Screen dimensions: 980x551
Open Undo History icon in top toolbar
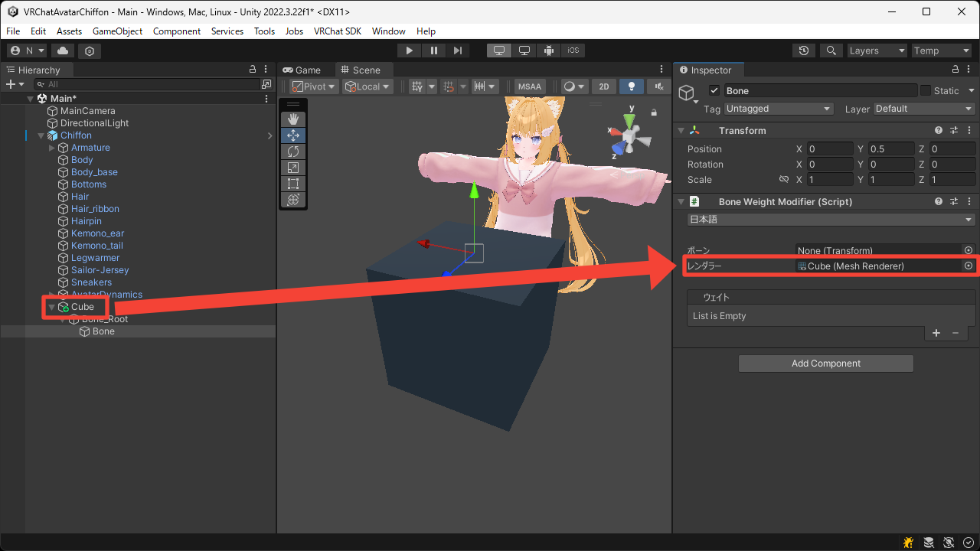[803, 51]
